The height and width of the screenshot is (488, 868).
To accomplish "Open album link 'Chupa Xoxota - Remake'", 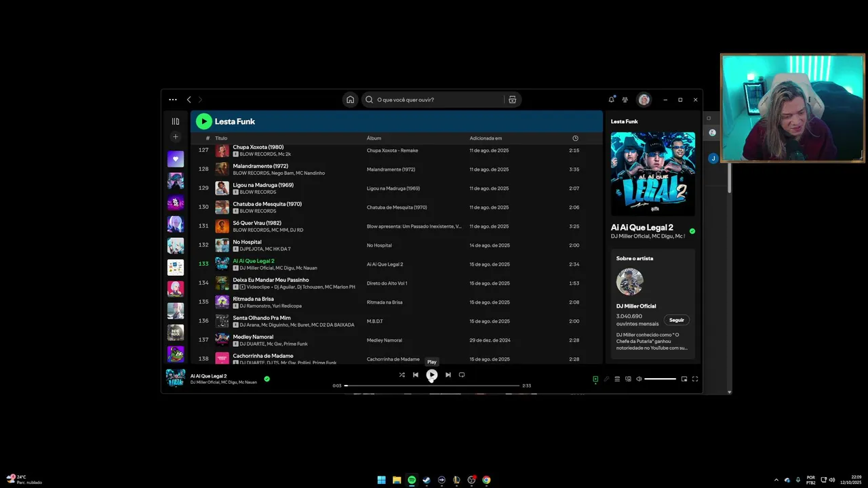I will (x=392, y=150).
